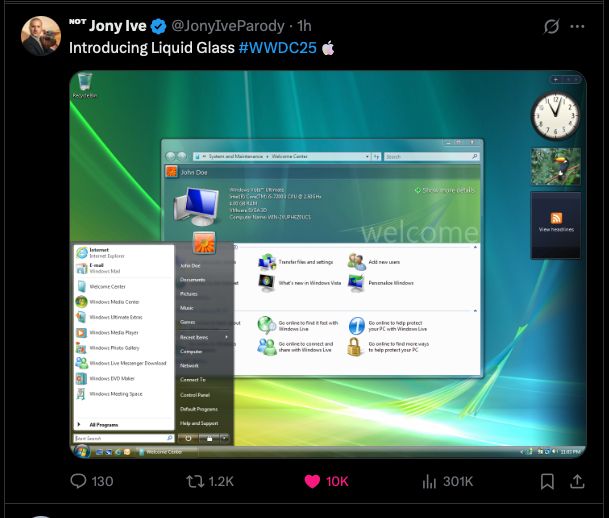Select Music in the Start menu
This screenshot has width=609, height=518.
(187, 308)
